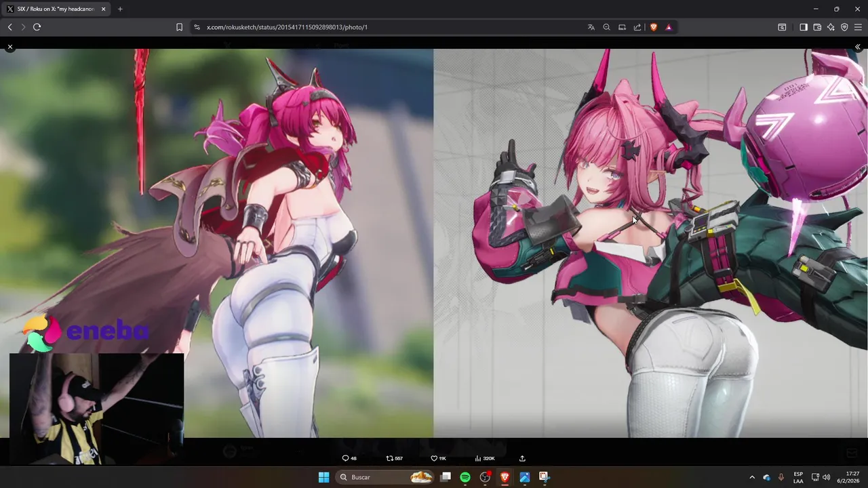Collapse the sidebar with the double-chevron icon

[858, 47]
